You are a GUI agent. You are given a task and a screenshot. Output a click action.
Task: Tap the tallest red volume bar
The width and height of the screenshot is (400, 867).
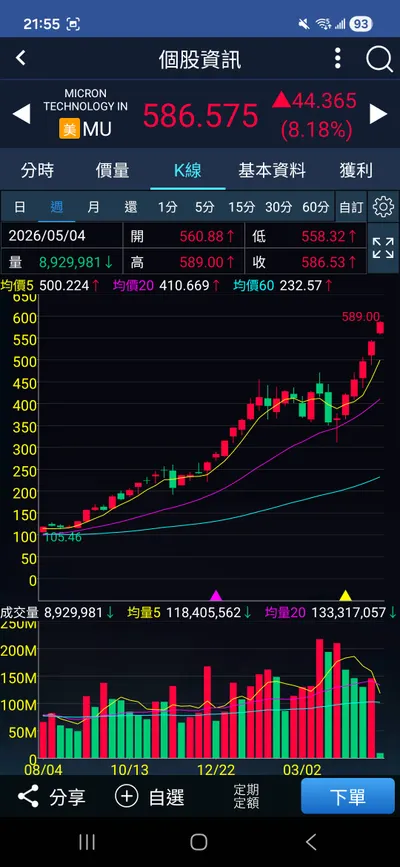click(x=319, y=698)
